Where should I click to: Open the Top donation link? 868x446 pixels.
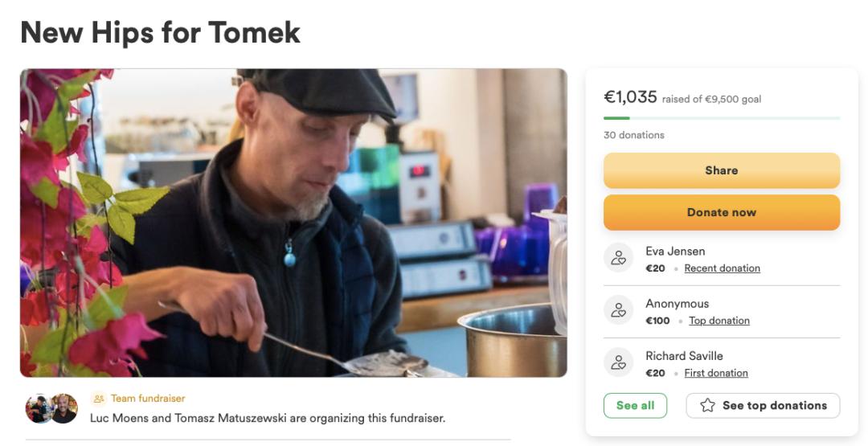point(719,321)
